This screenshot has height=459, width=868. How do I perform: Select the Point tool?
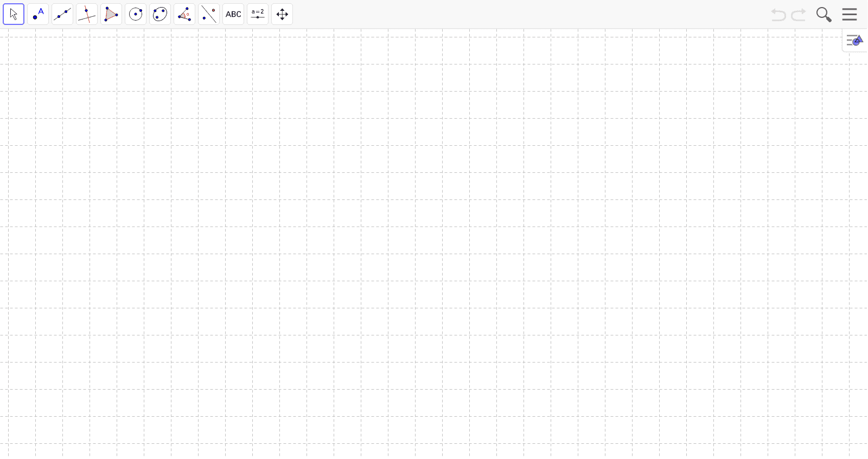click(x=38, y=14)
